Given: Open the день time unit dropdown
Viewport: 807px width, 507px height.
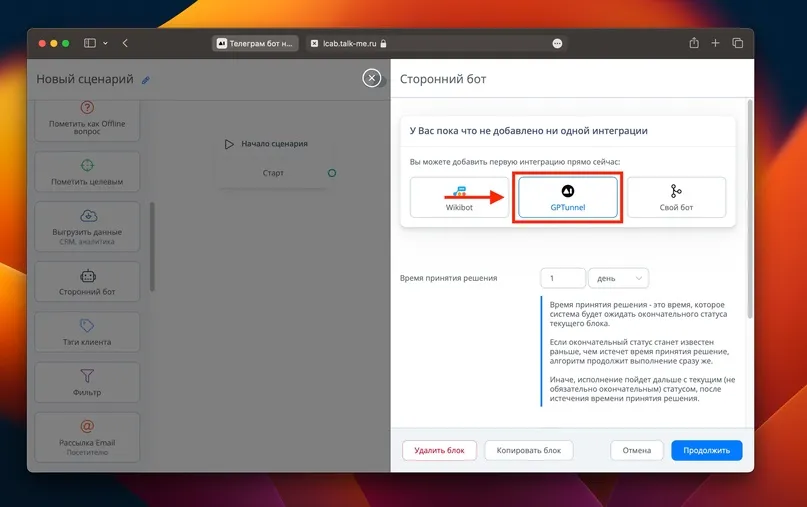Looking at the screenshot, I should point(618,278).
